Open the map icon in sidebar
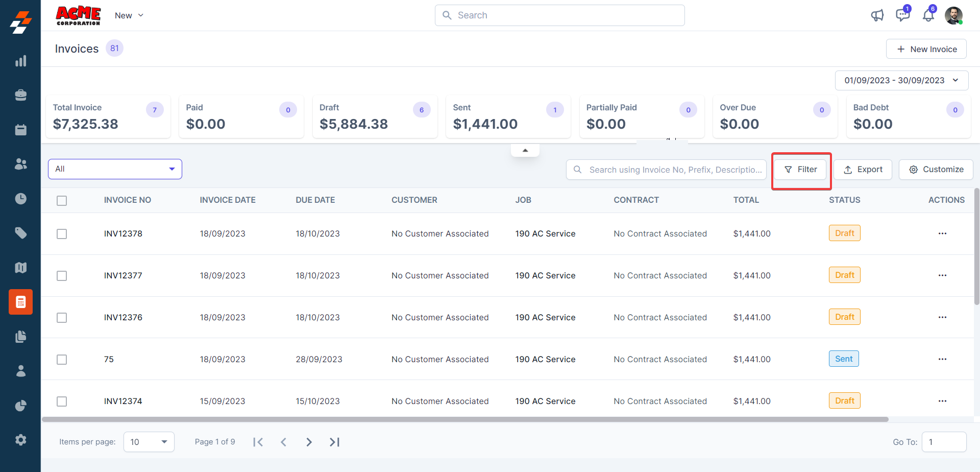 point(20,268)
